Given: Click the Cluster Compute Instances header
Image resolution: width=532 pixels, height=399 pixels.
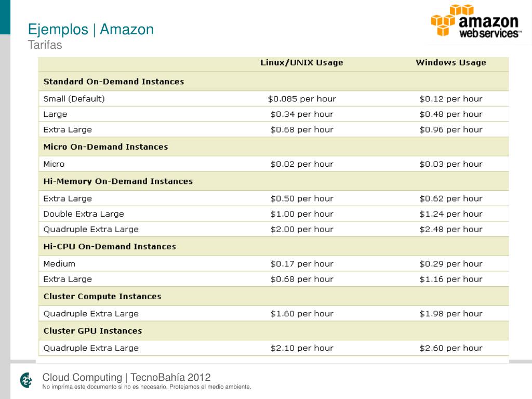Looking at the screenshot, I should (102, 297).
